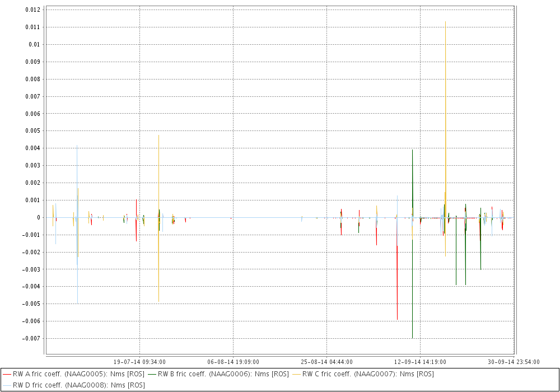
Task: Click the -0.003 y-axis label
Action: tap(31, 269)
